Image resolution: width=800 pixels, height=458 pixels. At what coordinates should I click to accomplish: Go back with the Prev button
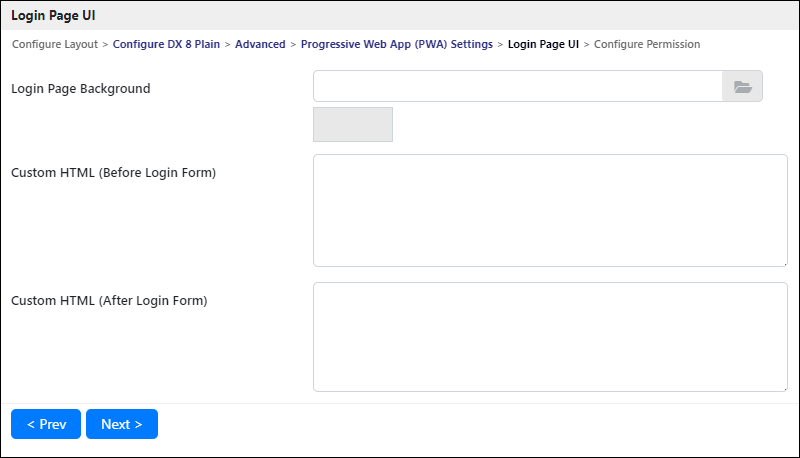pyautogui.click(x=46, y=424)
